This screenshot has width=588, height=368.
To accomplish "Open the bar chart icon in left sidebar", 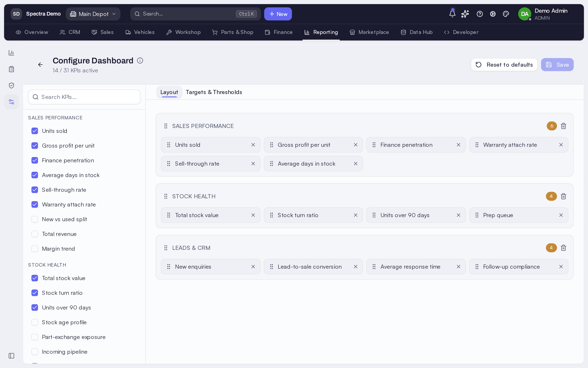I will click(x=11, y=53).
